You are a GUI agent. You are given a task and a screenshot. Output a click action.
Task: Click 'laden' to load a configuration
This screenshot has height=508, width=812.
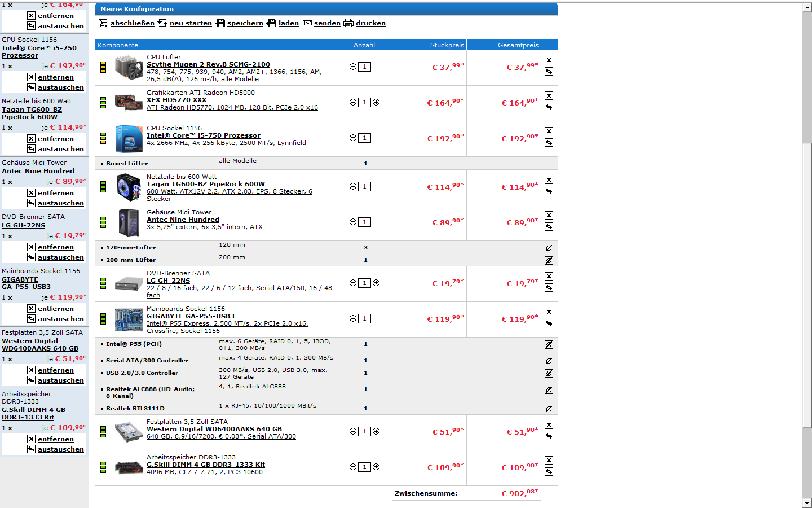(x=288, y=23)
